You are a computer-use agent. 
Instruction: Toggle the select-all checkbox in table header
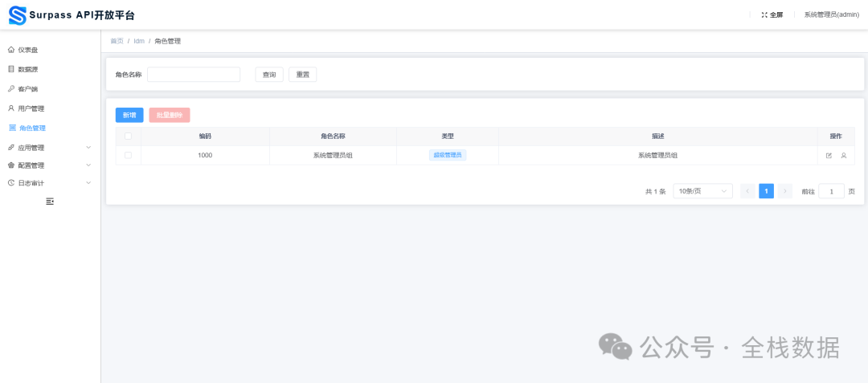[128, 136]
